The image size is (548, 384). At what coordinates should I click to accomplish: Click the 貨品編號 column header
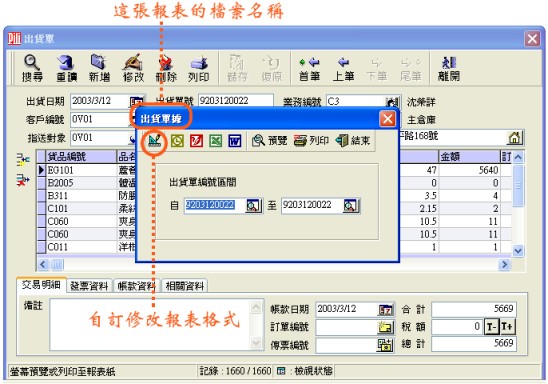coord(81,157)
